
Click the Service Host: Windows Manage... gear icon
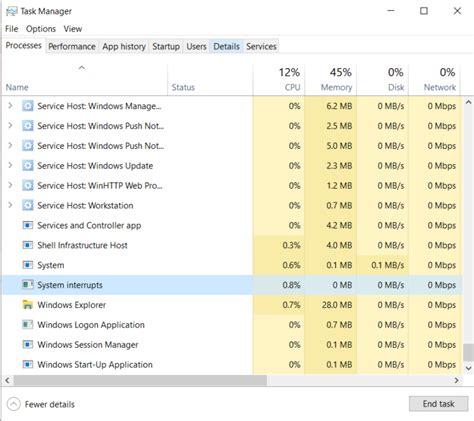pos(28,106)
